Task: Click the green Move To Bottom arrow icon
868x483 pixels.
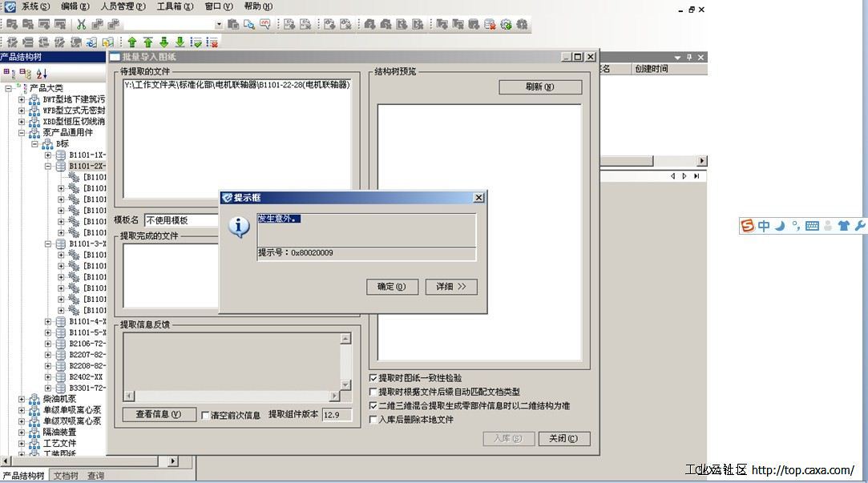Action: coord(180,42)
